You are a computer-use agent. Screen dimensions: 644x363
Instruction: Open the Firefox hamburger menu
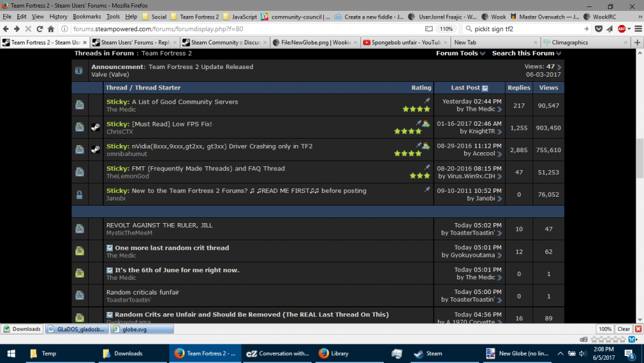pyautogui.click(x=638, y=29)
